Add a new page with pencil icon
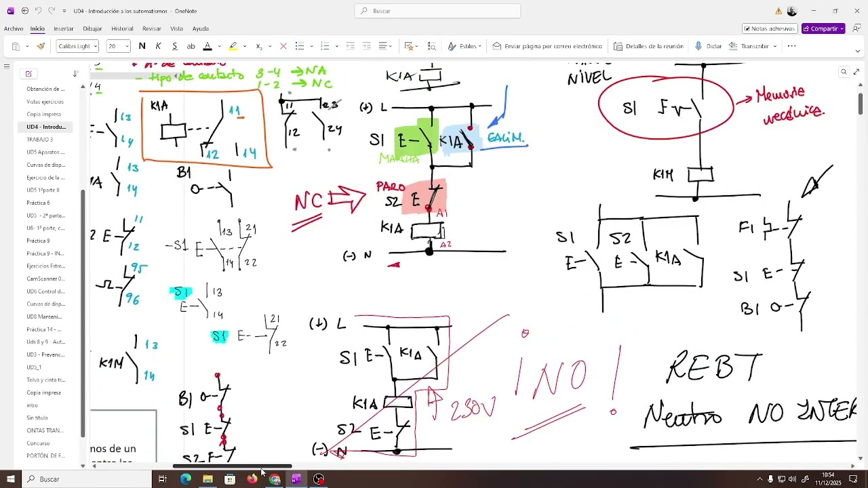Screen dimensions: 868x488 [28, 73]
